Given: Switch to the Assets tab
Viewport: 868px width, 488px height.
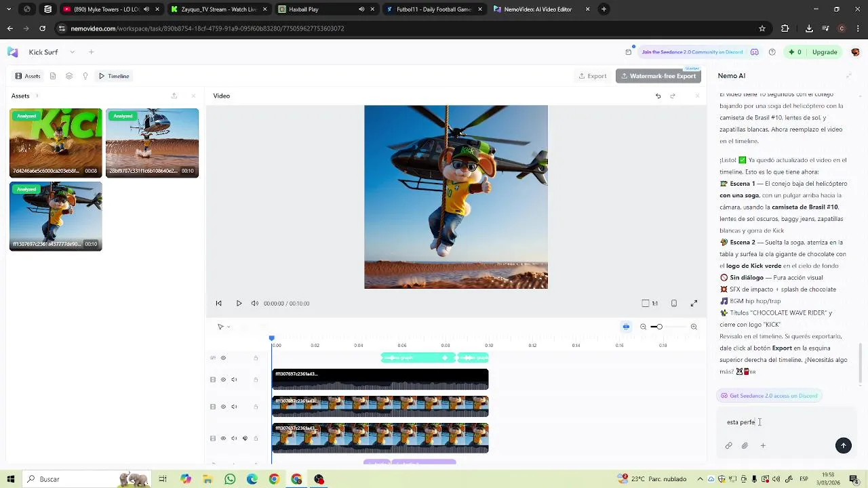Looking at the screenshot, I should [28, 76].
